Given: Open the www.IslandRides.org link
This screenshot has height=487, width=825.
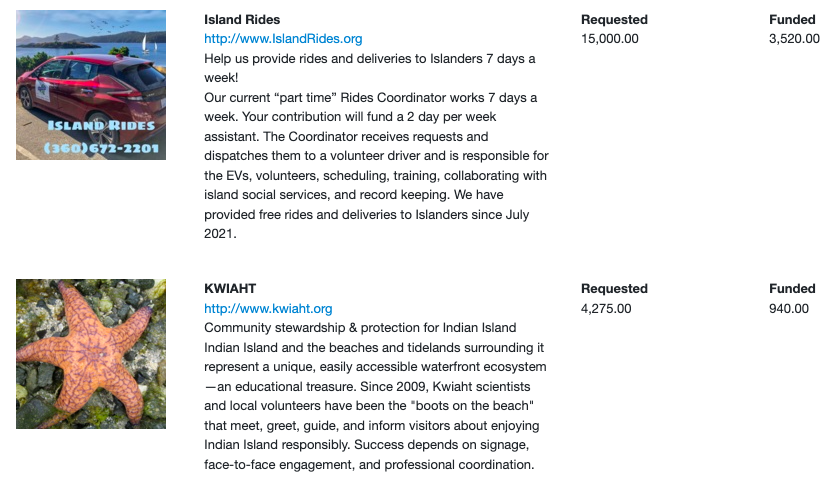Looking at the screenshot, I should point(283,39).
